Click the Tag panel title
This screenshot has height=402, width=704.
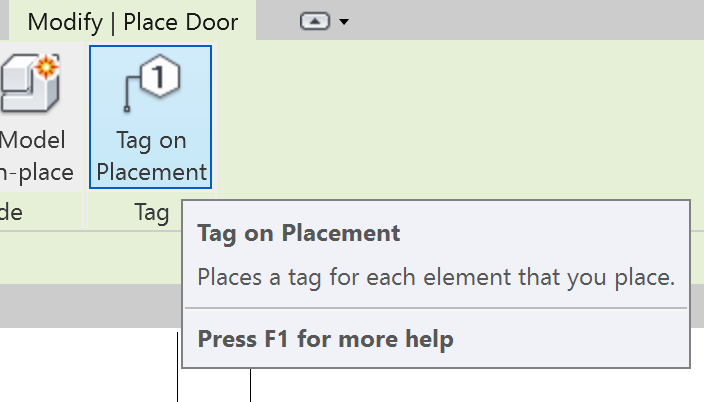point(152,212)
